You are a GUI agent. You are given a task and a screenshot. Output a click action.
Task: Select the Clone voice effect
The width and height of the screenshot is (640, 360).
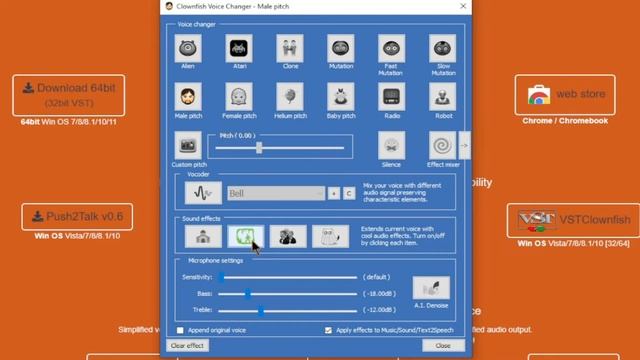pos(290,48)
